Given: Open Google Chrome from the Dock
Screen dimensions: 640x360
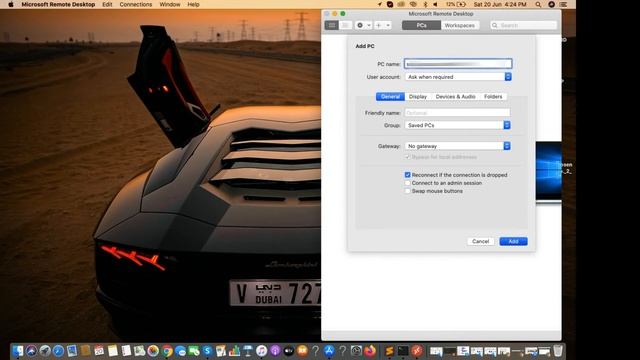Looking at the screenshot, I should click(x=167, y=351).
